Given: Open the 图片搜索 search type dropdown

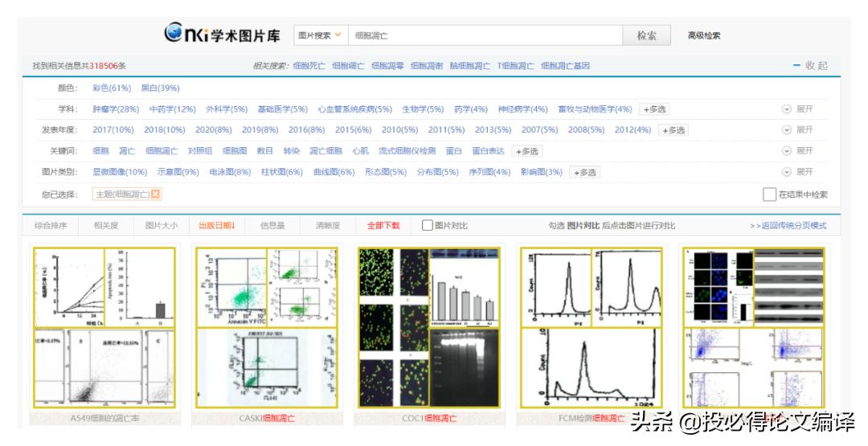Looking at the screenshot, I should point(321,35).
